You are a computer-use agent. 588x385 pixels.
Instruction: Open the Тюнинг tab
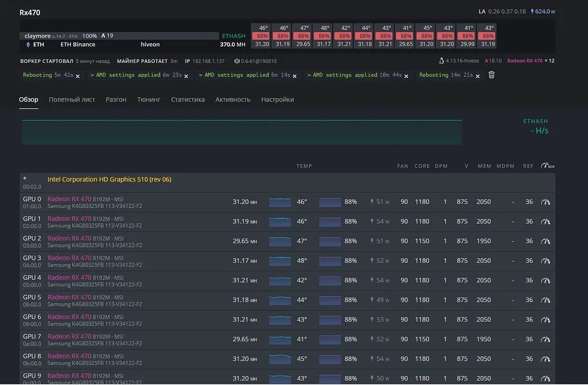tap(148, 100)
